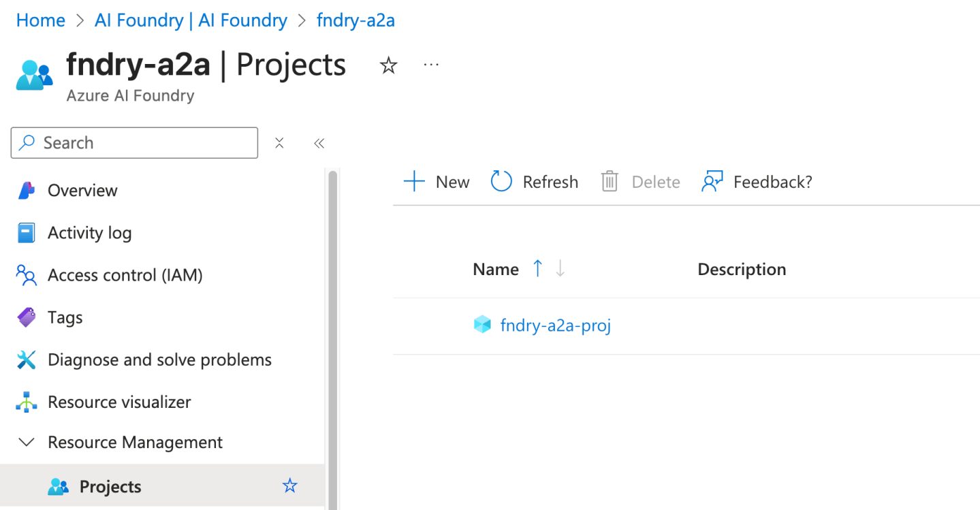Select Tags in the sidebar menu
Image resolution: width=980 pixels, height=510 pixels.
coord(65,317)
